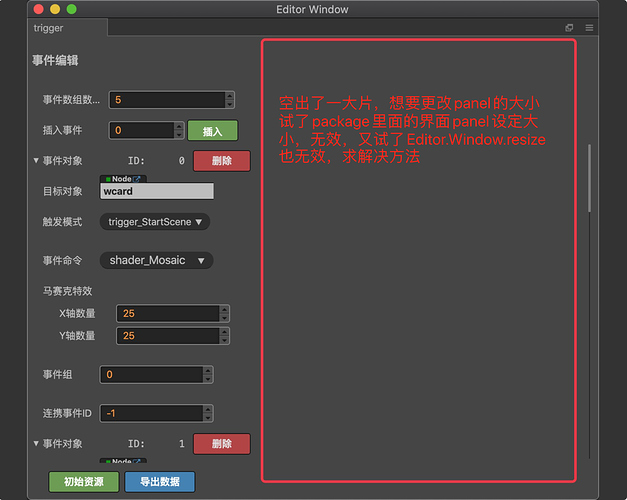
Task: Click the 插入事件 number input
Action: pos(142,130)
